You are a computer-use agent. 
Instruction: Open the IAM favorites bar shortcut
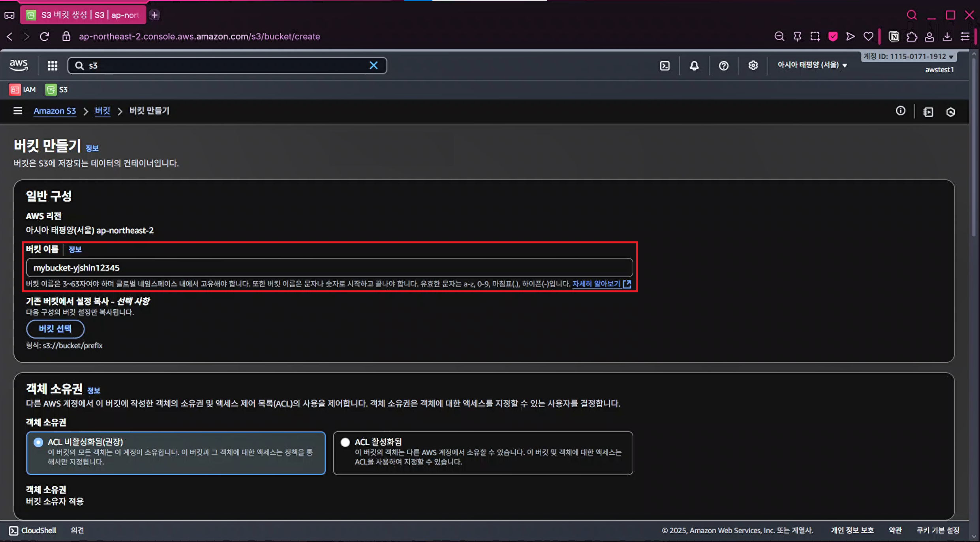tap(23, 90)
